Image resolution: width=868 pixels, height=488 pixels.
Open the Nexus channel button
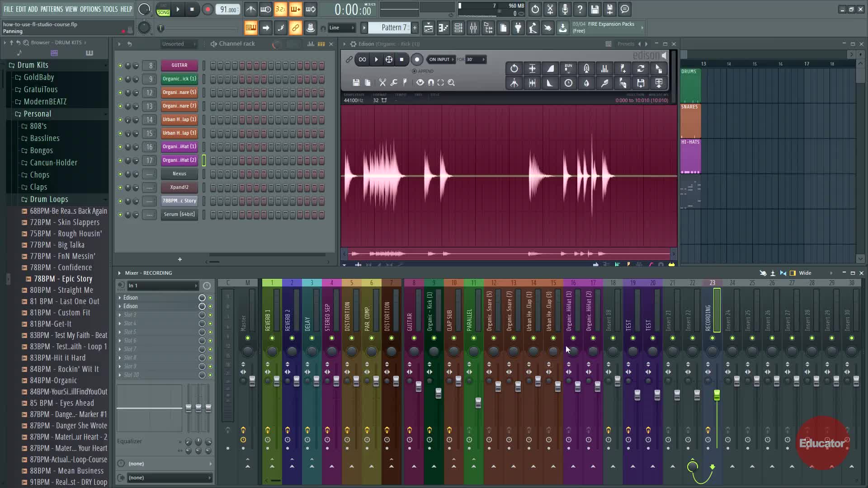pyautogui.click(x=179, y=174)
